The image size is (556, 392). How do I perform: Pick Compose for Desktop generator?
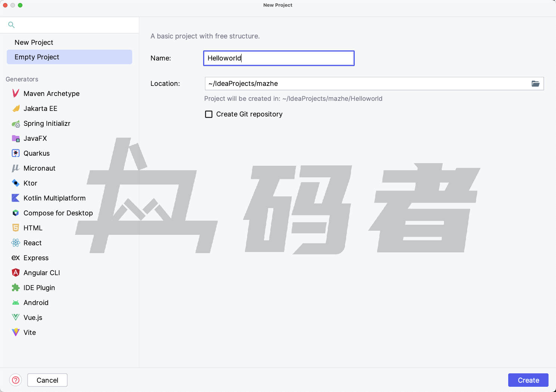(58, 213)
